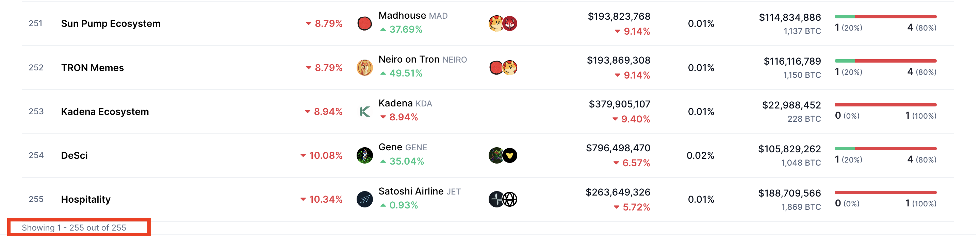
Task: Open the TRON Memes category
Action: (x=93, y=68)
